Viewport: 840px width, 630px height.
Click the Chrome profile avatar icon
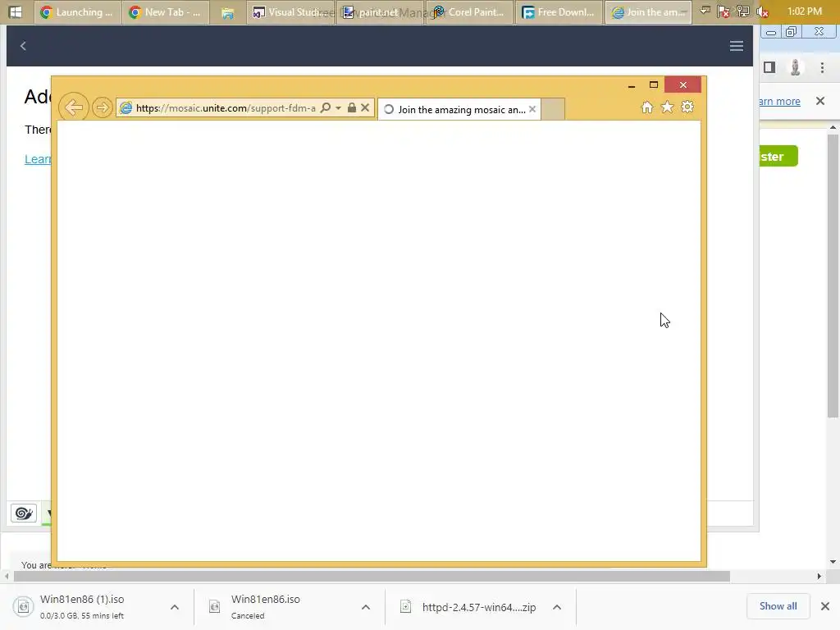[796, 67]
